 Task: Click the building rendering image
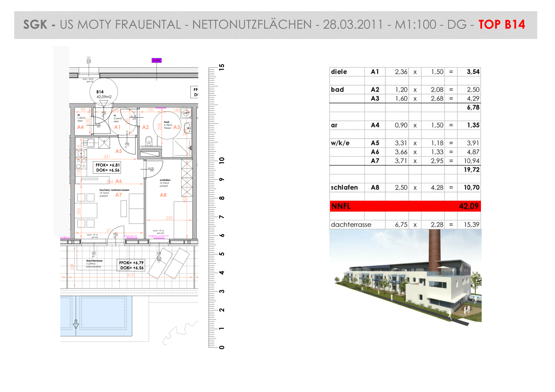(x=406, y=277)
